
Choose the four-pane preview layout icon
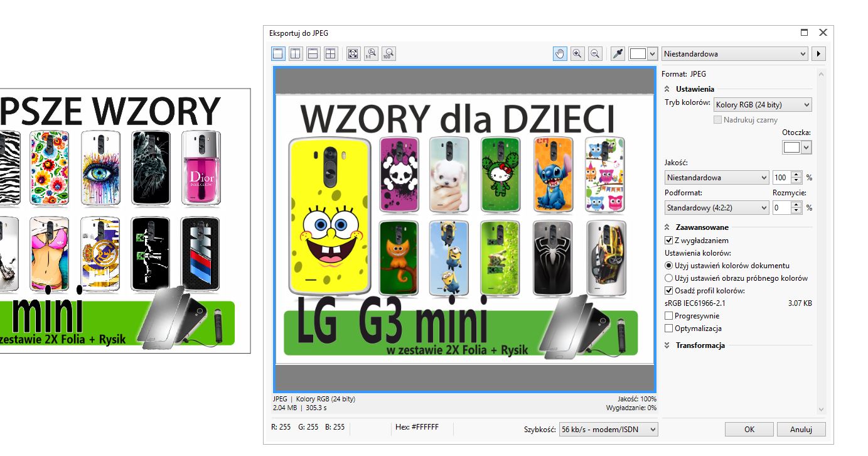[331, 54]
